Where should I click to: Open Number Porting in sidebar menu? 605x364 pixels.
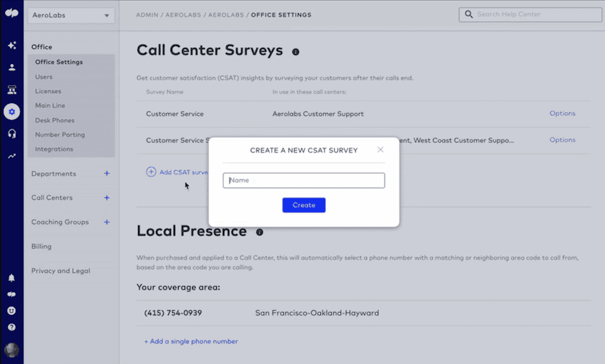[60, 134]
